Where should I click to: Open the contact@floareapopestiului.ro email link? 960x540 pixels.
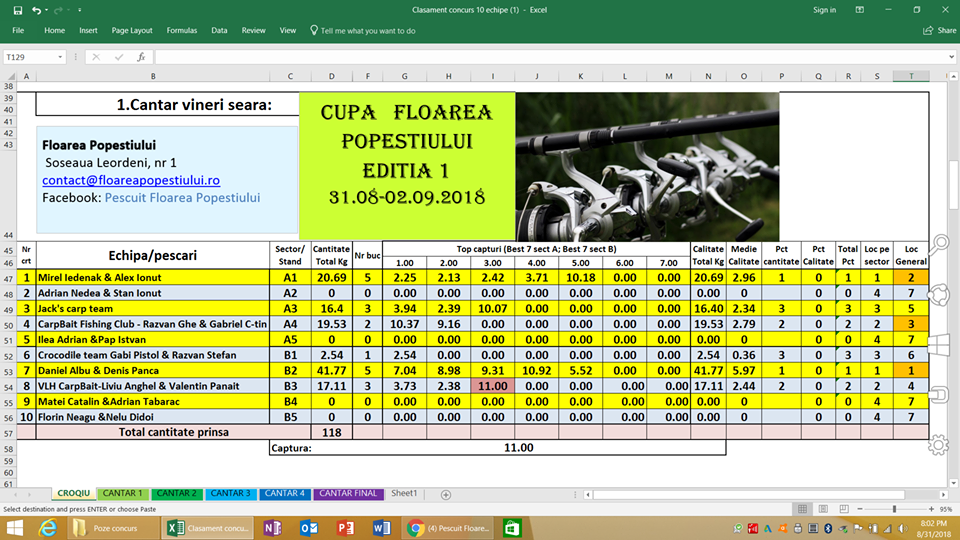[x=131, y=180]
